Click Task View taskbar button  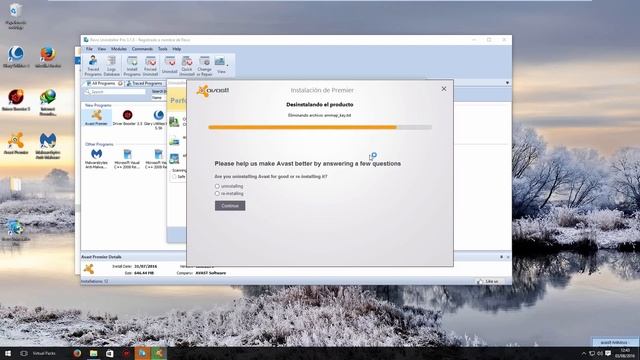[24, 353]
